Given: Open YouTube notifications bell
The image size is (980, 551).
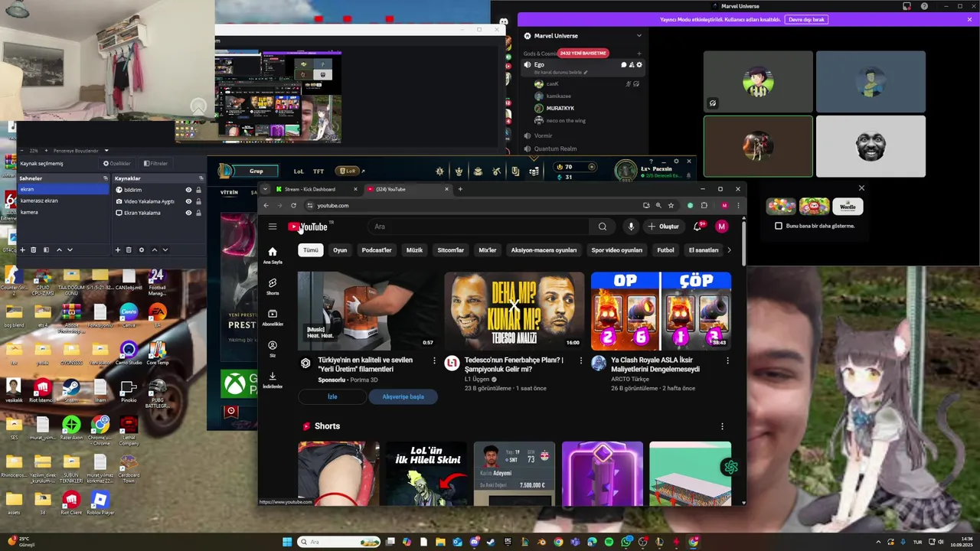Looking at the screenshot, I should coord(697,227).
